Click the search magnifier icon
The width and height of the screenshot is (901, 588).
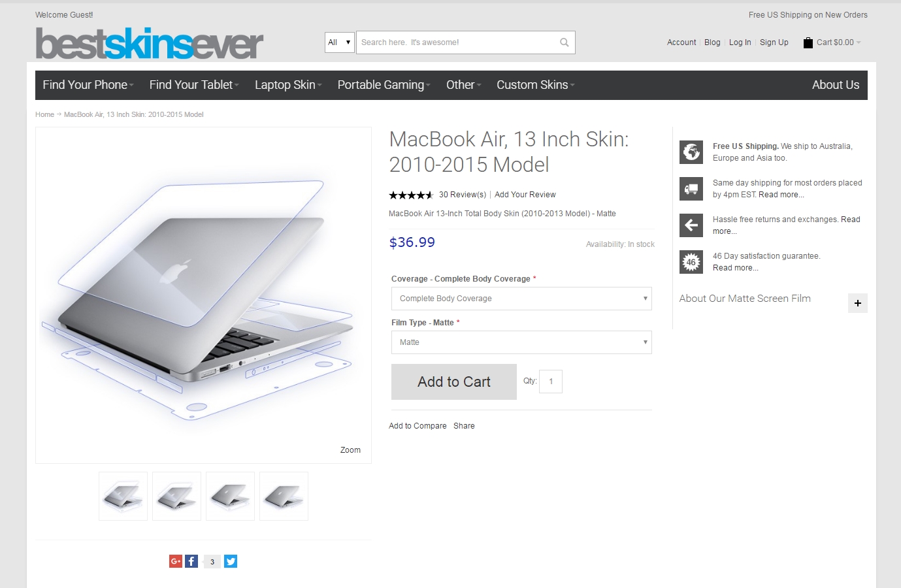[x=564, y=42]
